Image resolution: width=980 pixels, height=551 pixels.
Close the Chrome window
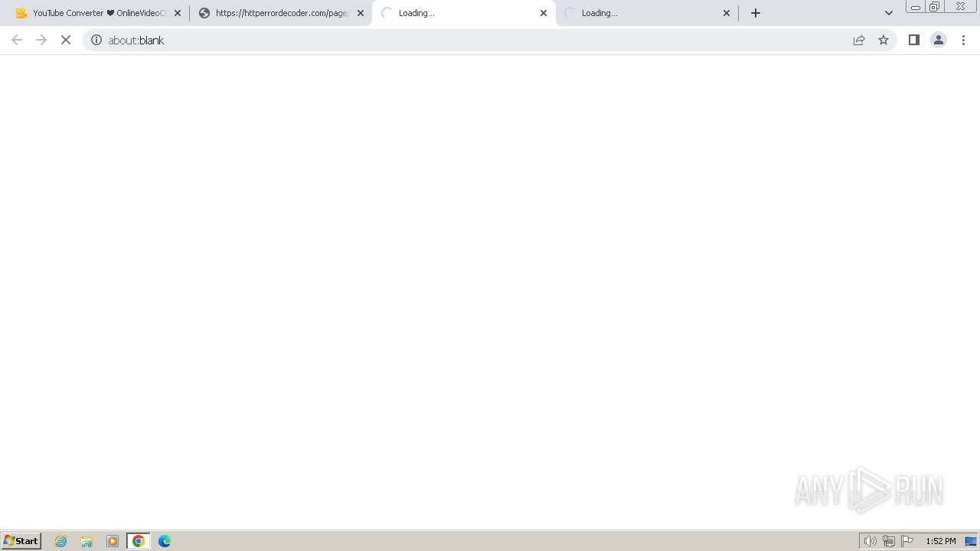click(960, 7)
